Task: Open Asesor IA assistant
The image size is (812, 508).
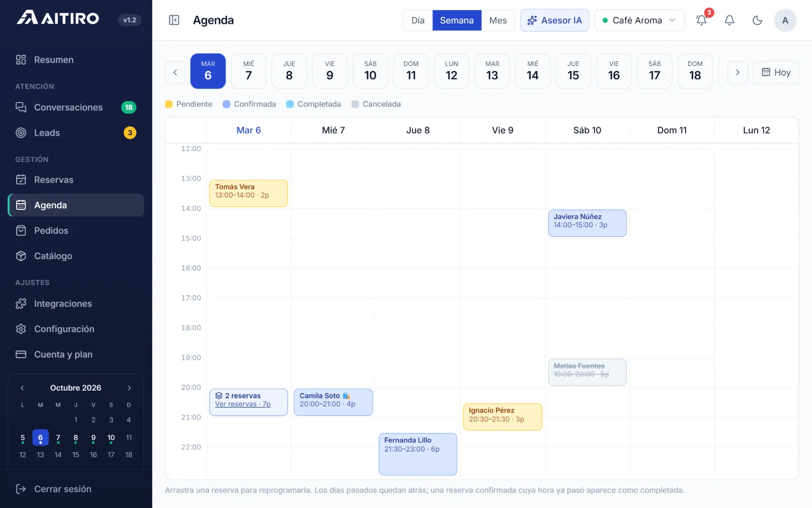Action: [x=555, y=20]
